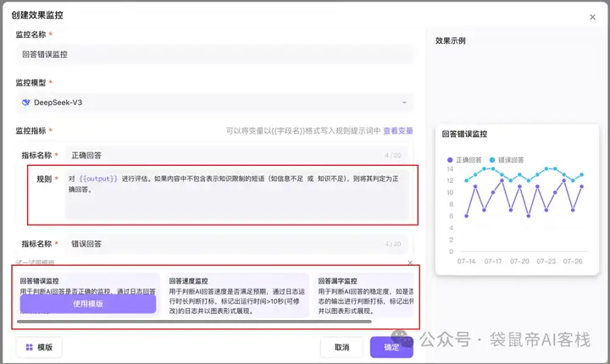Click the 监控指标 label
Screen dimensions: 610x364
point(30,130)
